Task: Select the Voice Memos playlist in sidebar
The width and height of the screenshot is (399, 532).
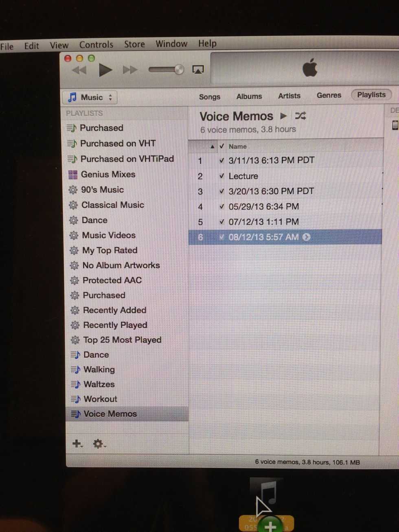Action: pyautogui.click(x=126, y=414)
